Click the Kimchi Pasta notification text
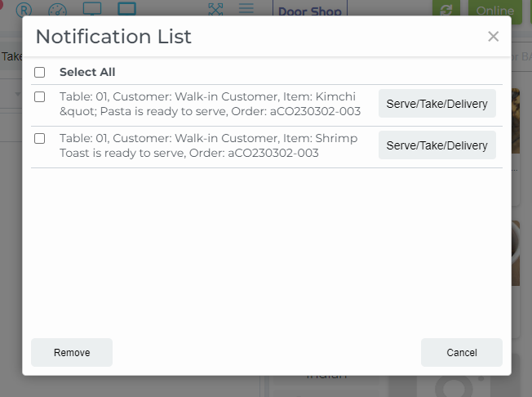 coord(210,104)
